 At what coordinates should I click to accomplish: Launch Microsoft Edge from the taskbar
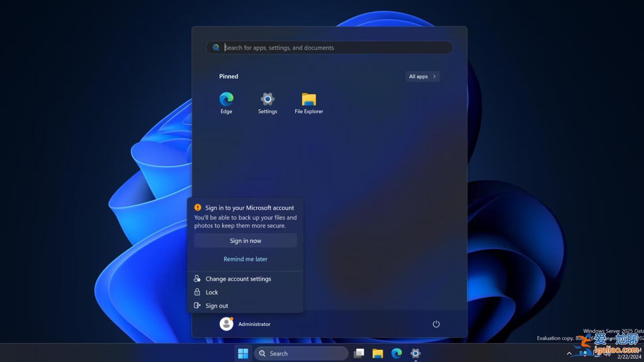pos(396,353)
